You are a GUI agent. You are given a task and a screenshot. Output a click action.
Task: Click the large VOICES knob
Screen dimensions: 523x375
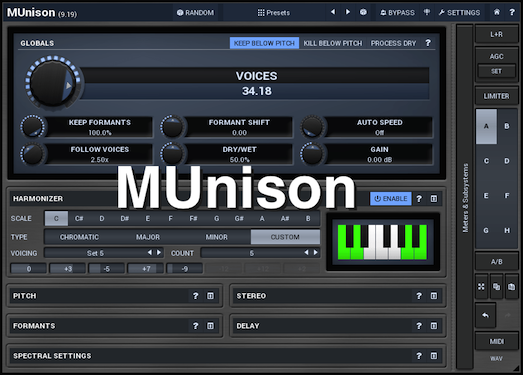(53, 82)
